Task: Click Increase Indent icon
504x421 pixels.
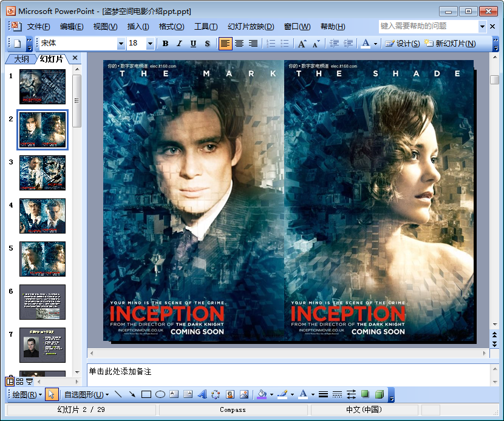Action: click(x=348, y=43)
